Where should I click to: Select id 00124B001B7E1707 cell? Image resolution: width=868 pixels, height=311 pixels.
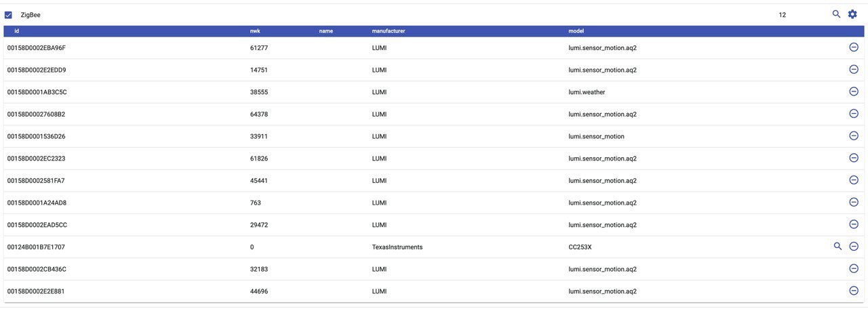[x=36, y=247]
